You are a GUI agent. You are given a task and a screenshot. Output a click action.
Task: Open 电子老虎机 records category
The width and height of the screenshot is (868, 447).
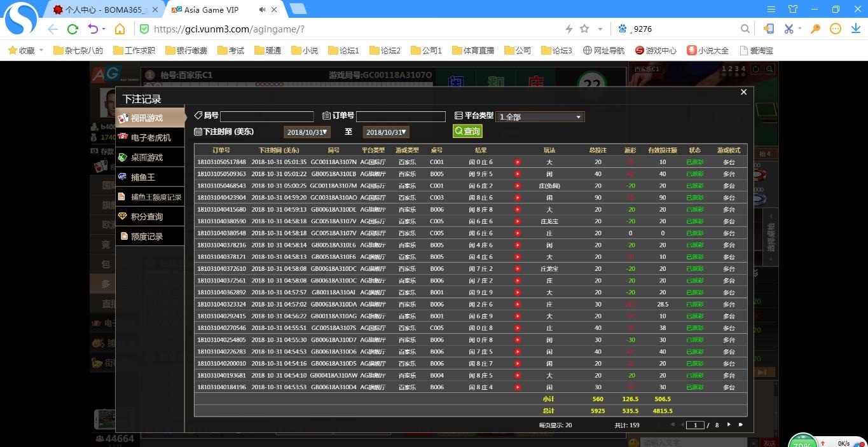(x=150, y=137)
